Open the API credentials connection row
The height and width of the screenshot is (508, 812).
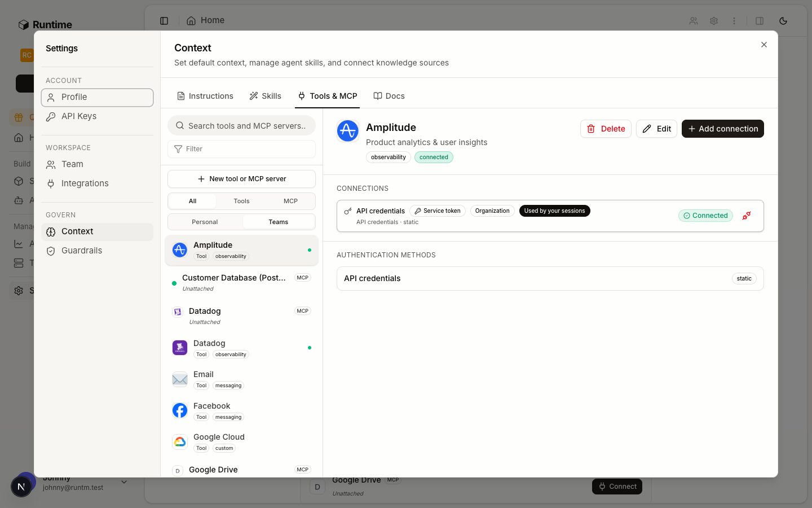(x=550, y=216)
